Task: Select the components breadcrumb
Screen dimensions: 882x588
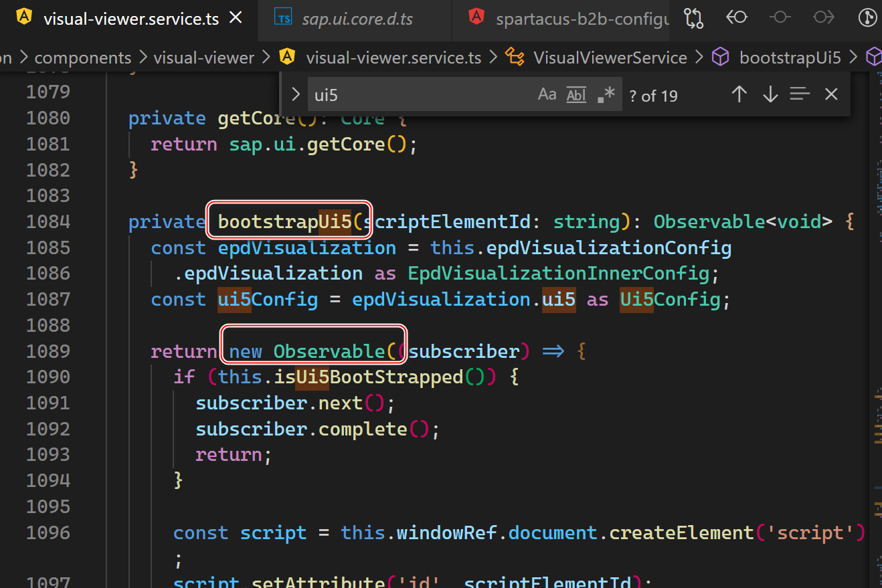Action: click(x=83, y=58)
